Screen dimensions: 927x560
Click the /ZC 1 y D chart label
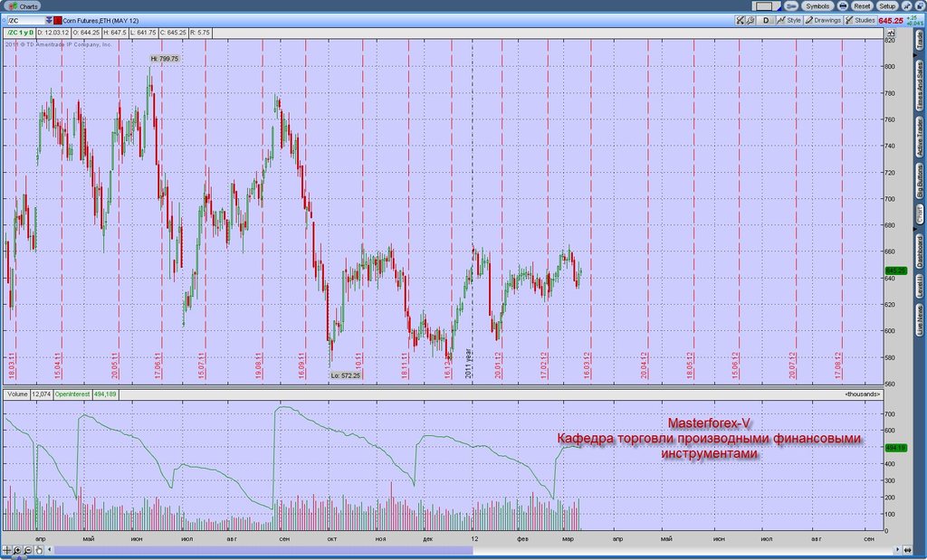click(20, 33)
